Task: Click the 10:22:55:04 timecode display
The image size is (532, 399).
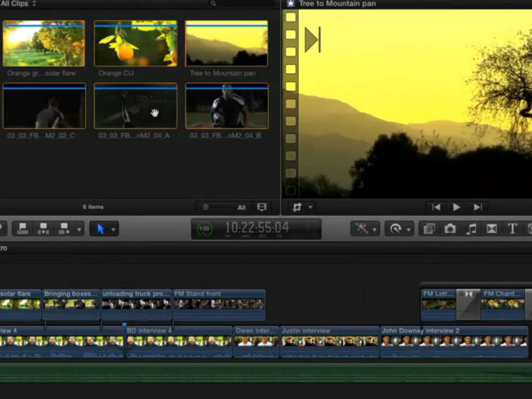Action: pyautogui.click(x=257, y=228)
